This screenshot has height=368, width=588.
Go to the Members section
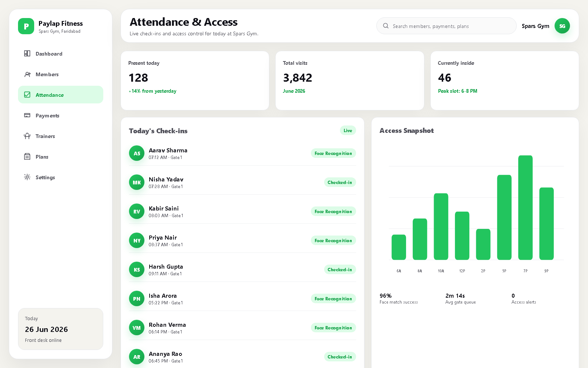pyautogui.click(x=61, y=74)
